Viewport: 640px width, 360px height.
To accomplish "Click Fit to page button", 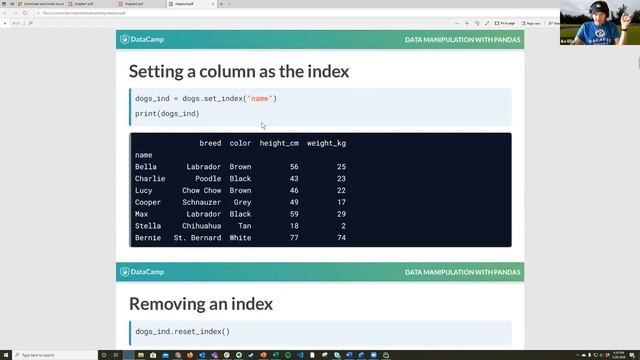I will click(x=505, y=23).
